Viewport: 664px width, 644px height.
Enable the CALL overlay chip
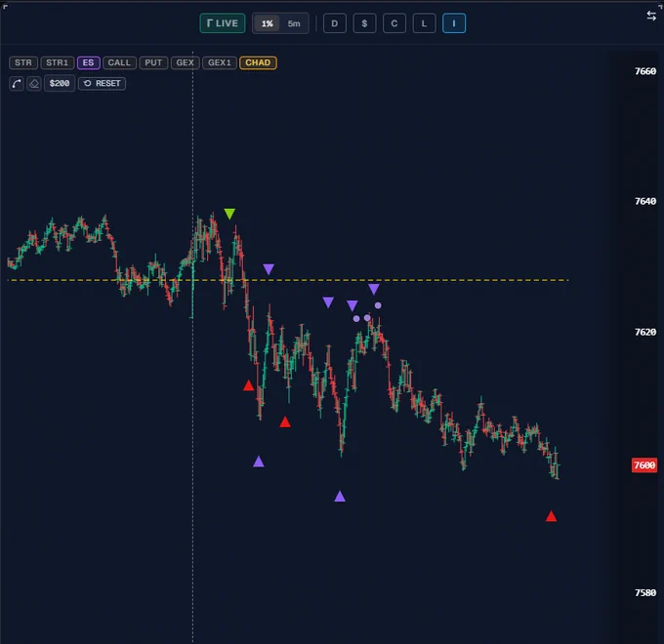coord(119,62)
